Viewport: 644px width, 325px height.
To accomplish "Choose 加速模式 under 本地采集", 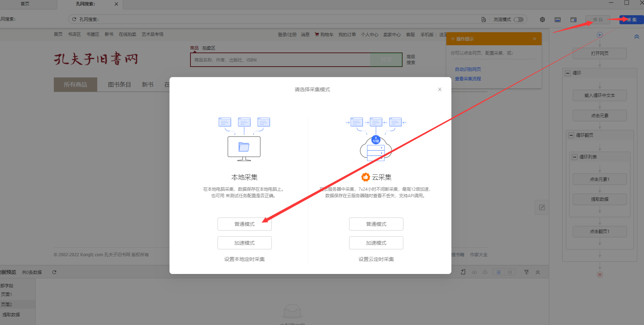I will tap(244, 243).
